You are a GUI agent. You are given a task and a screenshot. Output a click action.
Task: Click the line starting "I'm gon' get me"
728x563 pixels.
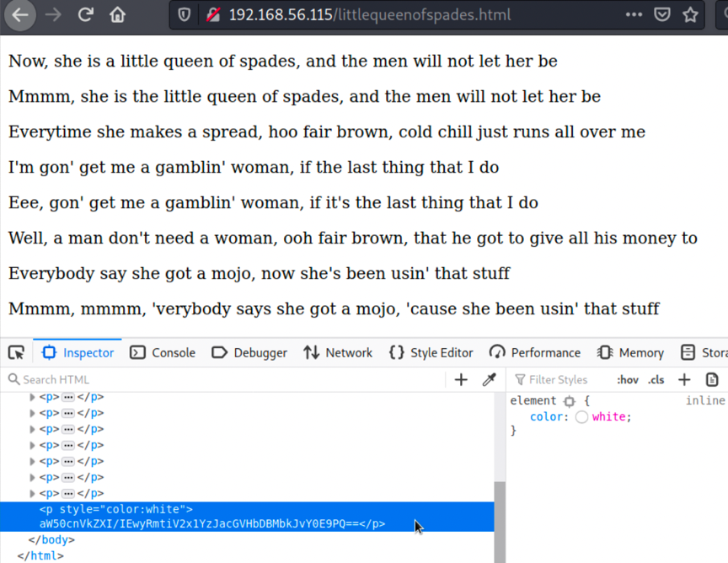point(254,167)
